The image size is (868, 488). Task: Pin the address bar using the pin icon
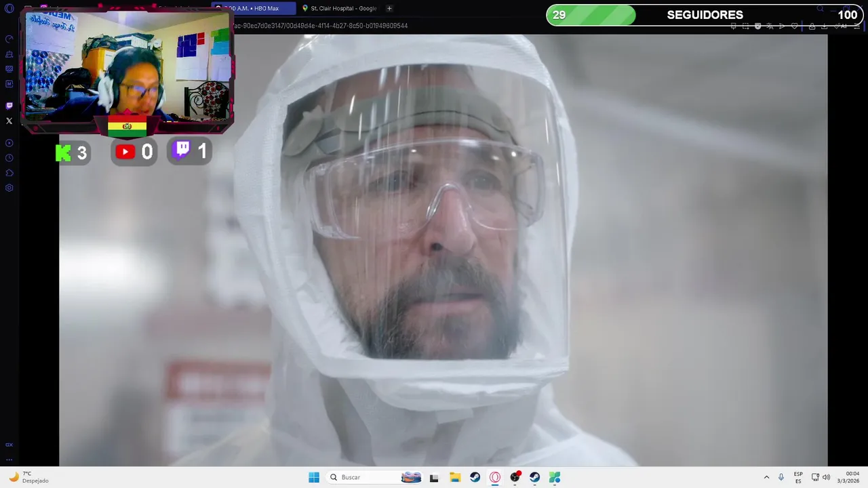coord(733,26)
